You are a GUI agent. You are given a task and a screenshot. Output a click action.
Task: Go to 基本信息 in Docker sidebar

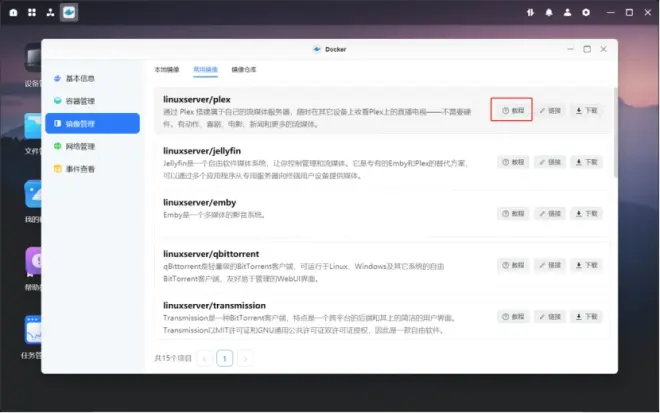coord(93,78)
